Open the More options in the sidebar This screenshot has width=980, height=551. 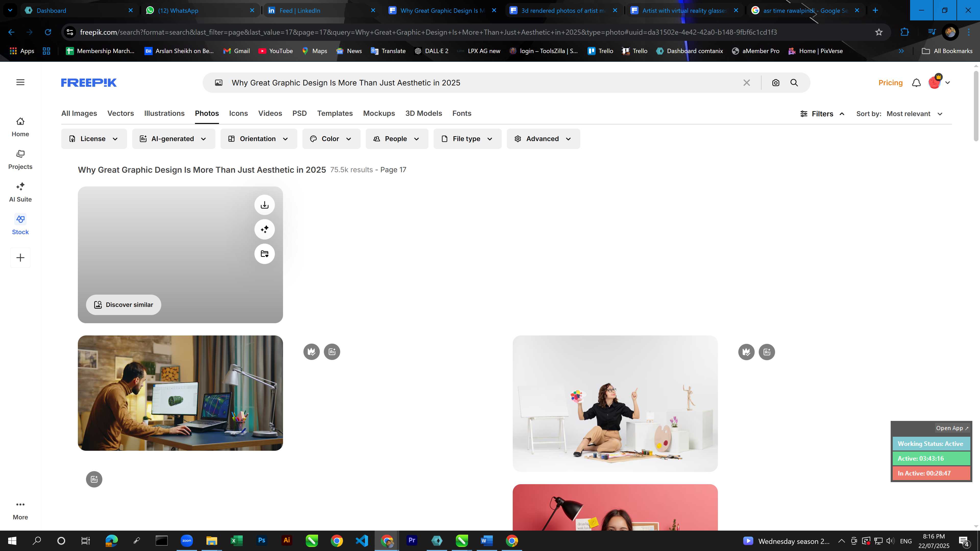click(20, 510)
